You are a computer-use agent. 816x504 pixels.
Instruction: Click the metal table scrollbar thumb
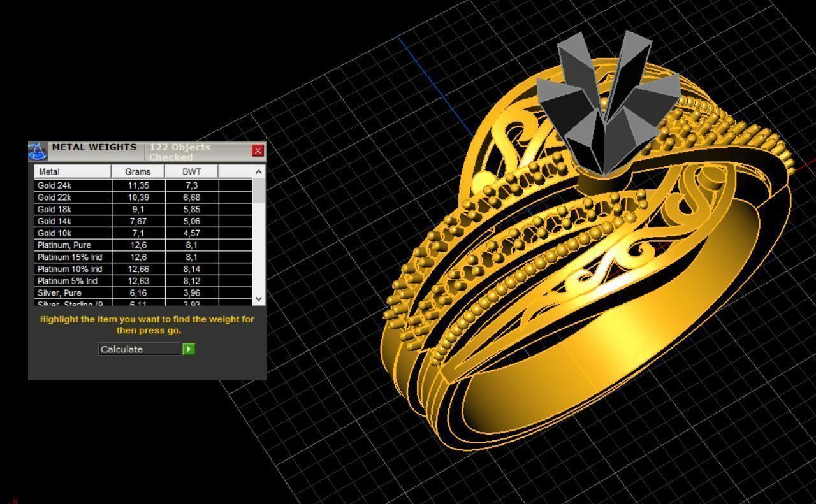click(x=258, y=191)
